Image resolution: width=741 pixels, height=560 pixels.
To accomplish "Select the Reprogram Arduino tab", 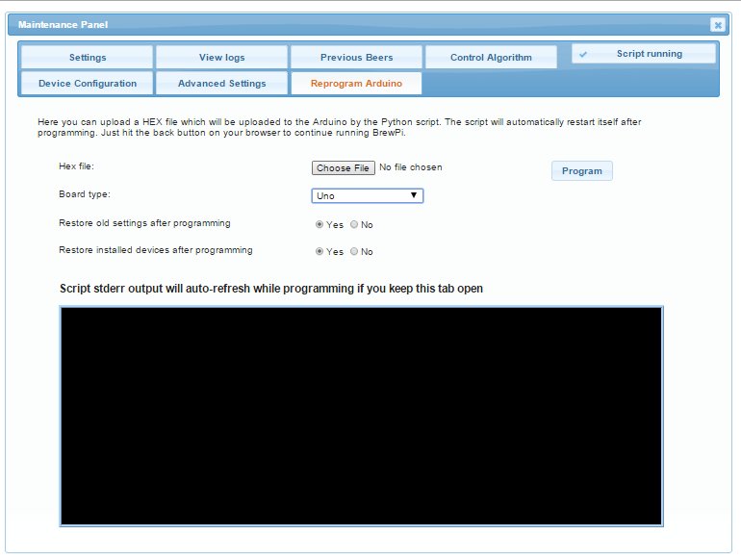I will (356, 83).
